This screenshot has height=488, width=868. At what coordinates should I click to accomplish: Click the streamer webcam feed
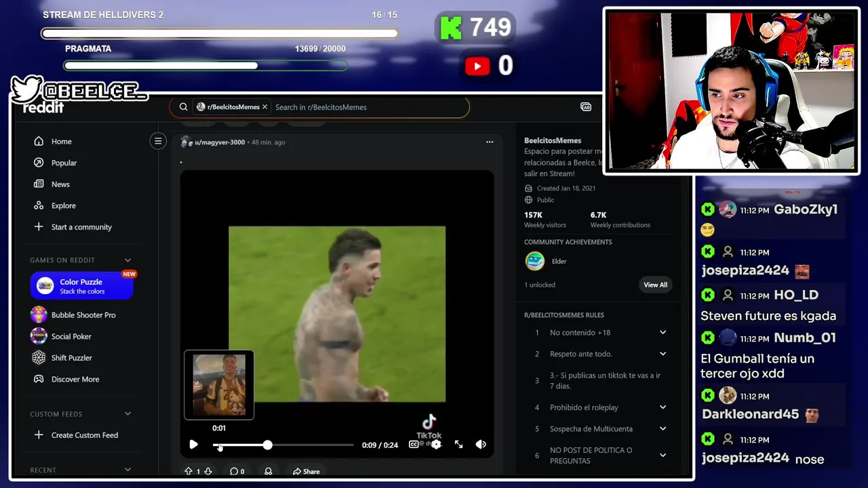coord(731,91)
